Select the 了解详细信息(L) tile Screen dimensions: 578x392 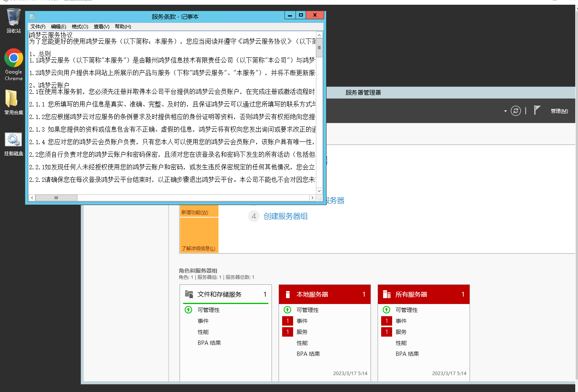(199, 235)
